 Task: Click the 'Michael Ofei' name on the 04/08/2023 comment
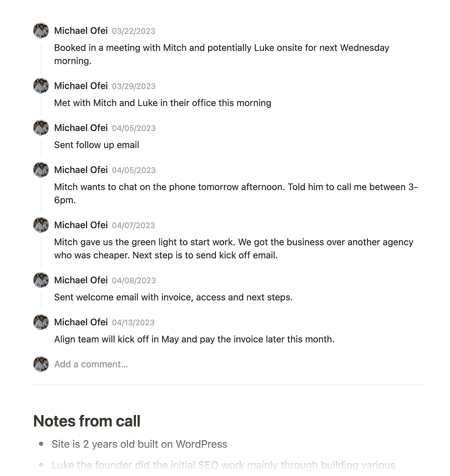tap(81, 280)
